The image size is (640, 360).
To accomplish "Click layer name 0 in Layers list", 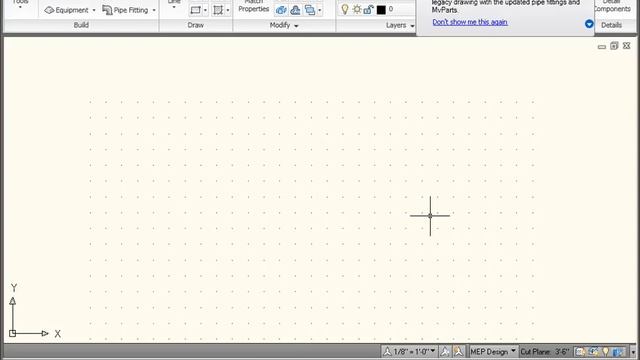I will (391, 9).
